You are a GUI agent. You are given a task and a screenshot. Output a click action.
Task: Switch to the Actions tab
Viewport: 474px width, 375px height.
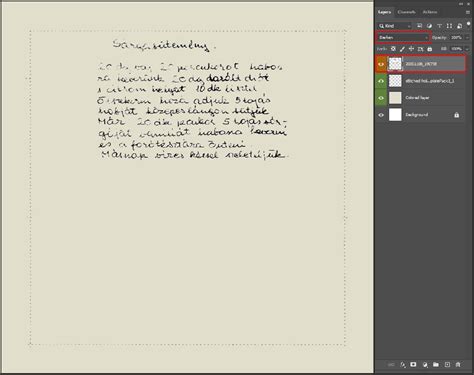430,12
